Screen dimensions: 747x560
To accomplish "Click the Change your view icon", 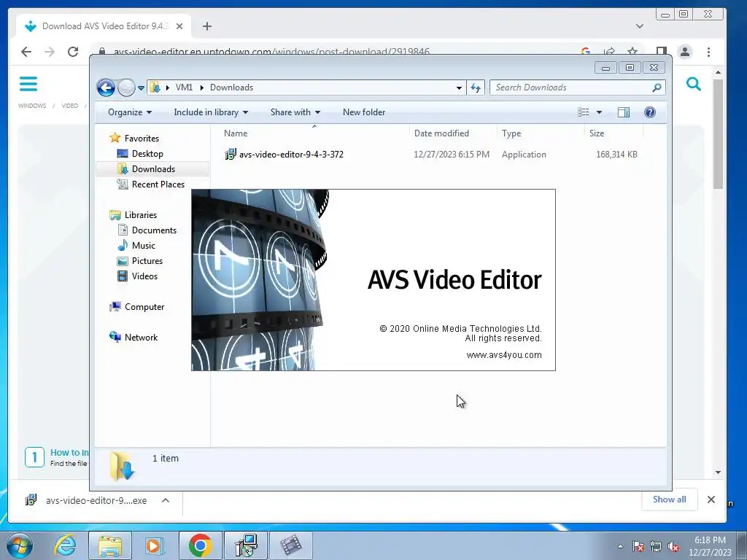I will [x=584, y=112].
